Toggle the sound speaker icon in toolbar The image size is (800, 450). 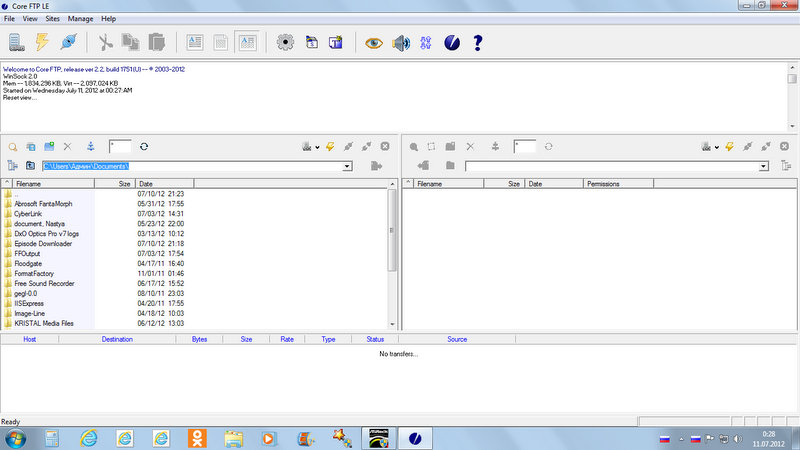click(x=401, y=43)
